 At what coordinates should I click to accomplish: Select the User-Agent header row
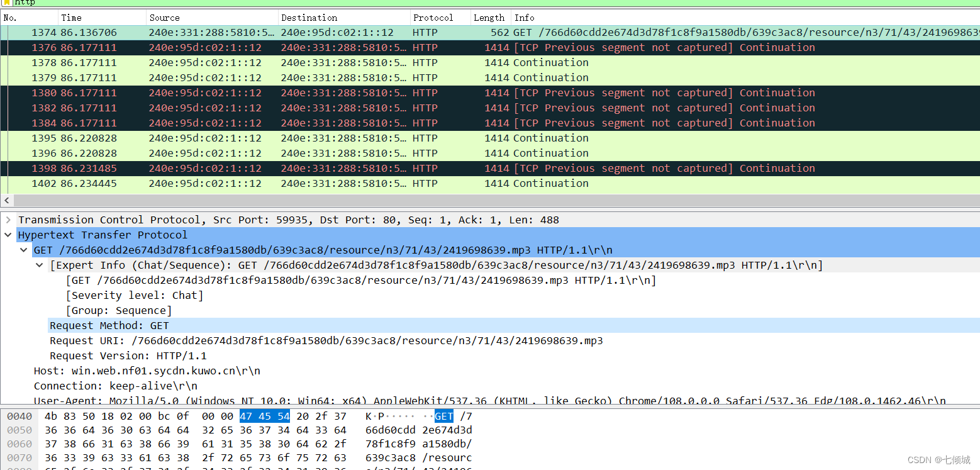click(x=490, y=400)
